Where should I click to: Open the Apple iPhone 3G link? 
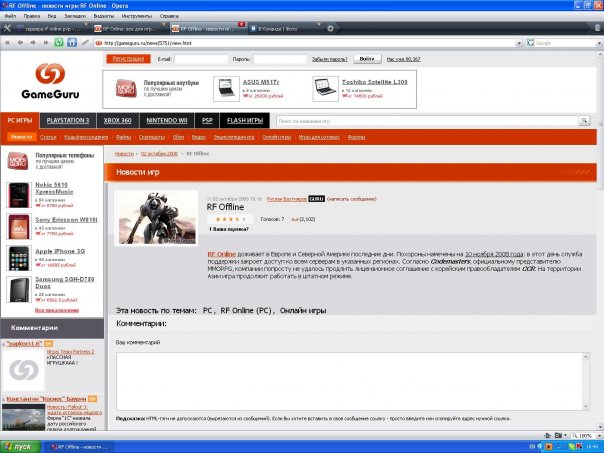(x=60, y=251)
